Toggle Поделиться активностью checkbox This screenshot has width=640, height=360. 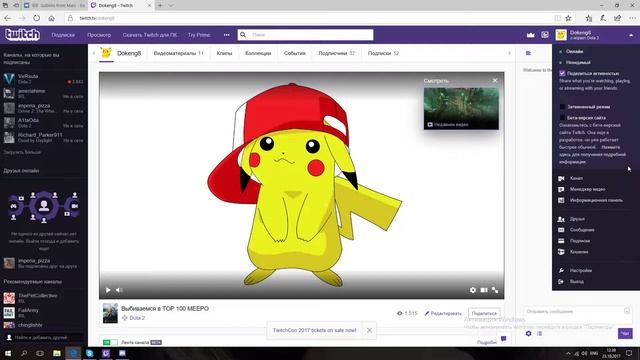pos(562,73)
